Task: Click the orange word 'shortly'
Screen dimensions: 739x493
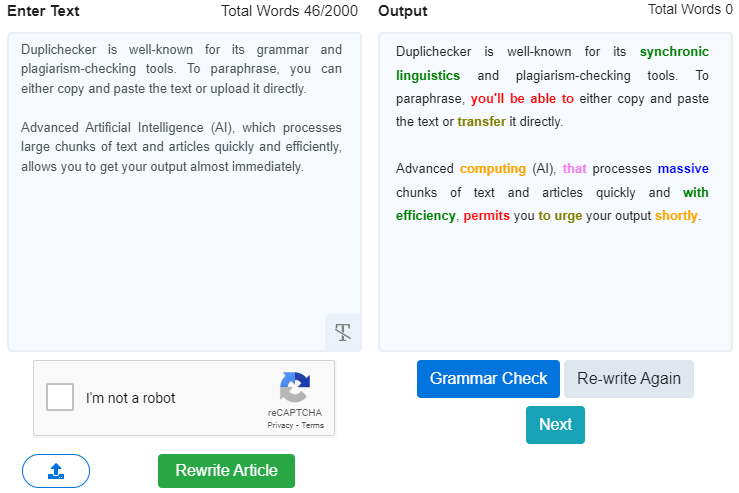Action: click(x=677, y=215)
